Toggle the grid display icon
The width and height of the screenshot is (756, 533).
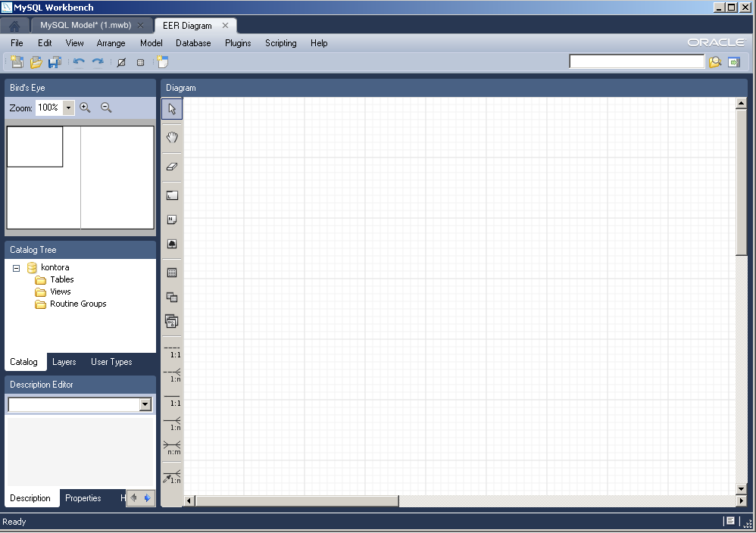(x=140, y=63)
